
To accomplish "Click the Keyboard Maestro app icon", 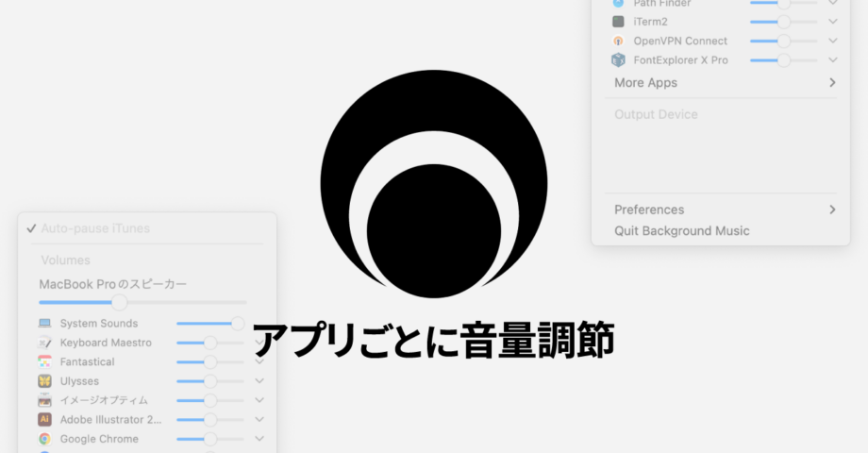I will [45, 343].
